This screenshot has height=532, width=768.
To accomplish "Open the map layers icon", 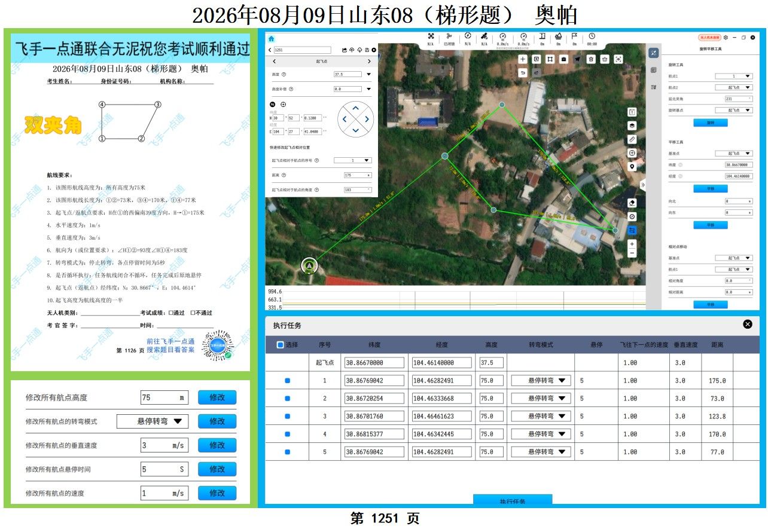I will click(x=632, y=126).
